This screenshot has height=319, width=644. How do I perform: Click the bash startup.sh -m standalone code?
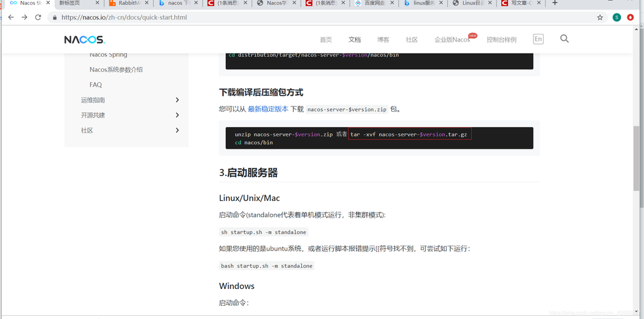[267, 265]
